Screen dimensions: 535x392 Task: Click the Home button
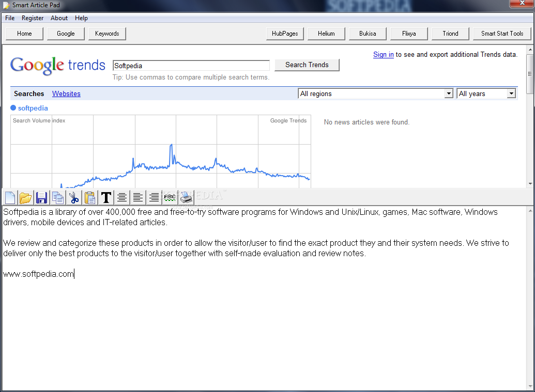[25, 34]
